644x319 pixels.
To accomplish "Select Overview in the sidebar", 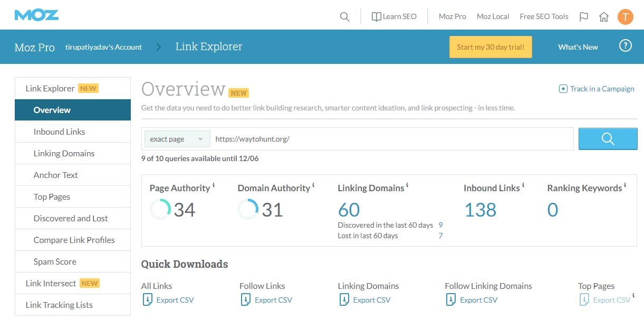I will point(73,110).
